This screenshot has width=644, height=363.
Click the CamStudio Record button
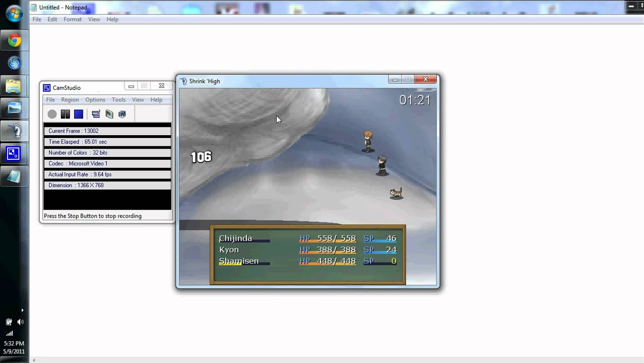(x=52, y=114)
